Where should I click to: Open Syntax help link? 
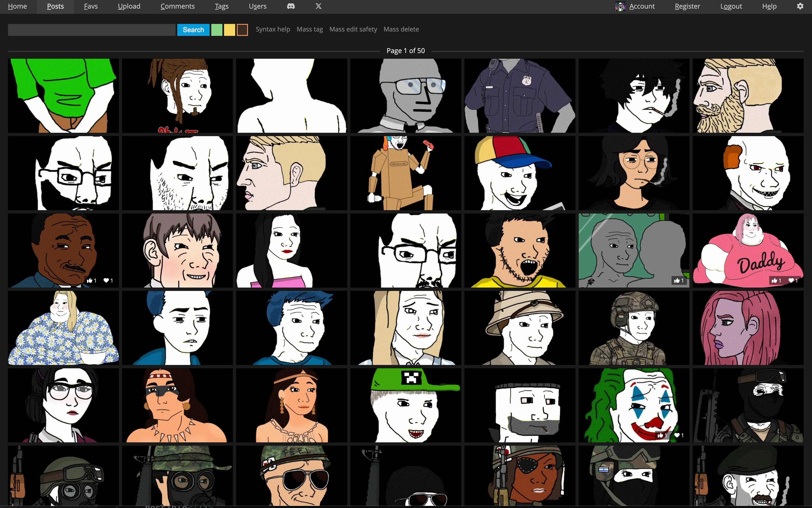[272, 29]
